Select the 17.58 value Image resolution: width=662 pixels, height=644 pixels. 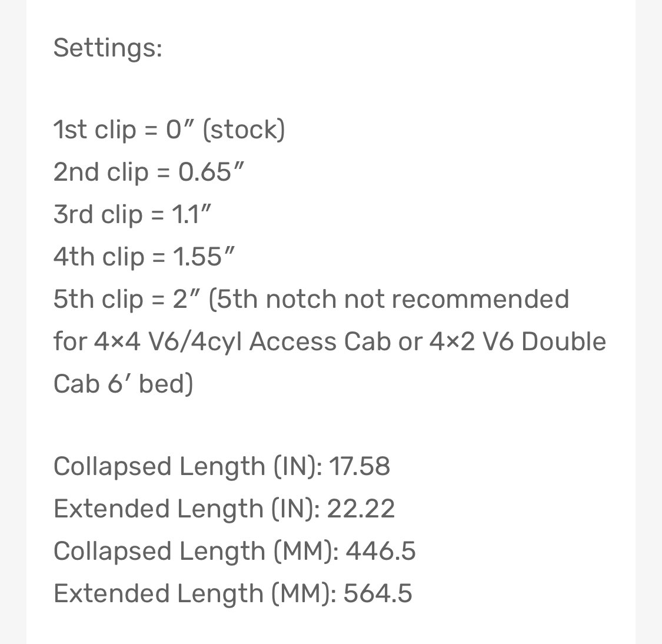(x=360, y=467)
